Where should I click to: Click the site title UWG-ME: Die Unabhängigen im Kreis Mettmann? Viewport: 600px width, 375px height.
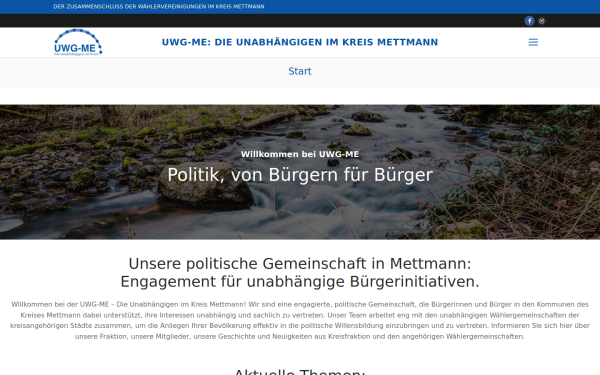tap(300, 42)
